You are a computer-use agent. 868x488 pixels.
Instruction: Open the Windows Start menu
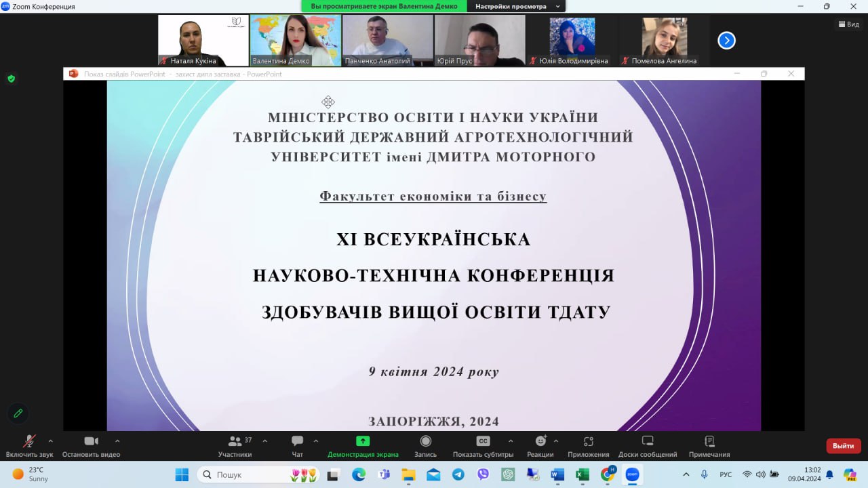pyautogui.click(x=182, y=474)
